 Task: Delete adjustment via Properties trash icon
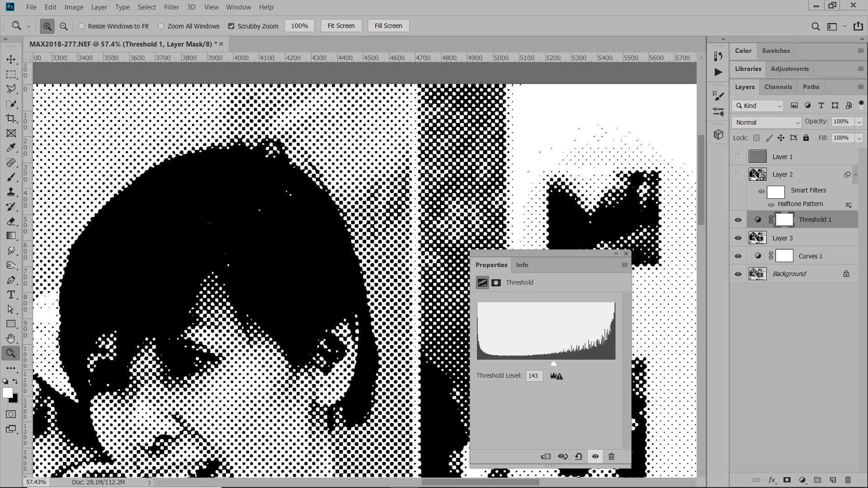[x=611, y=456]
